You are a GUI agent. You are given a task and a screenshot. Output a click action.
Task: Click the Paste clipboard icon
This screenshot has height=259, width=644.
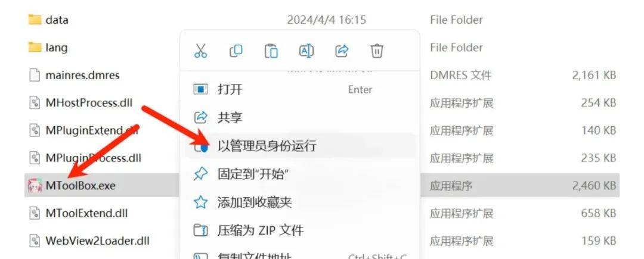tap(271, 51)
